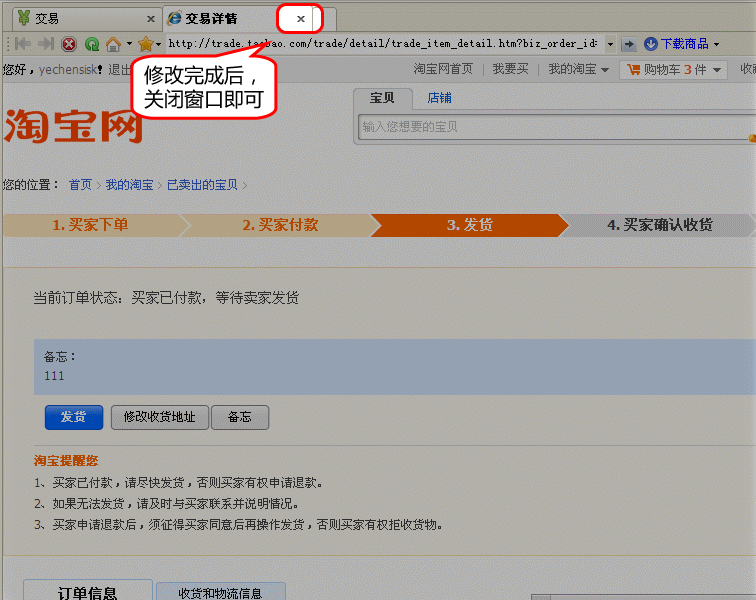Click the 2. 买家付款 progress step
The image size is (756, 600).
tap(280, 225)
